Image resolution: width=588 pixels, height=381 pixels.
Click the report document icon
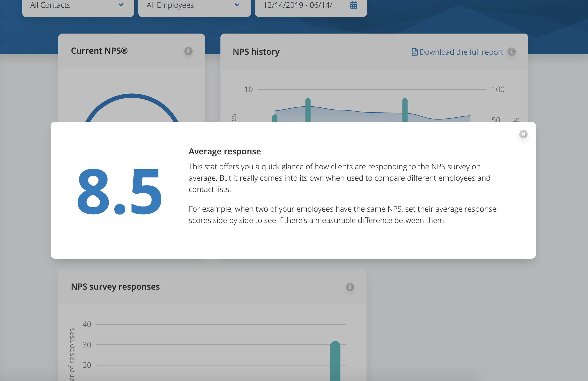414,52
